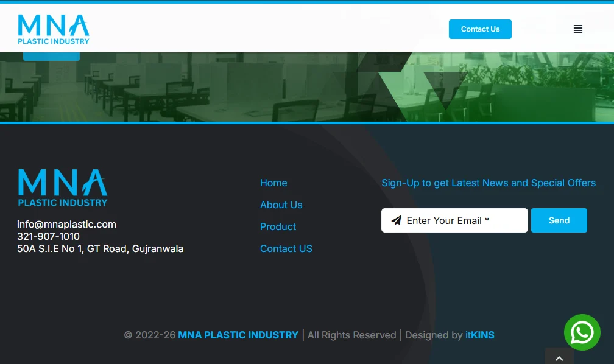This screenshot has height=364, width=614.
Task: Start a chat via the WhatsApp icon
Action: click(x=582, y=332)
